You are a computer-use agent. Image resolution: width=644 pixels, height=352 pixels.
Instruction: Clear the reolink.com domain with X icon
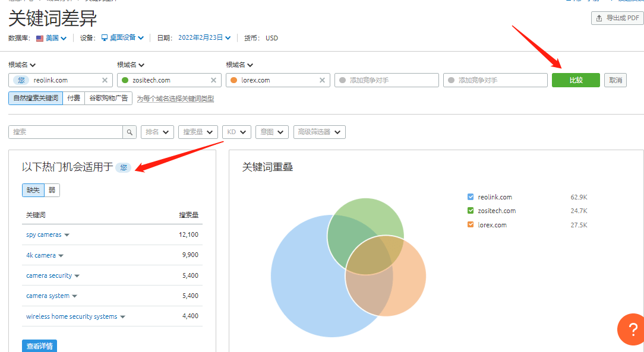(x=105, y=80)
